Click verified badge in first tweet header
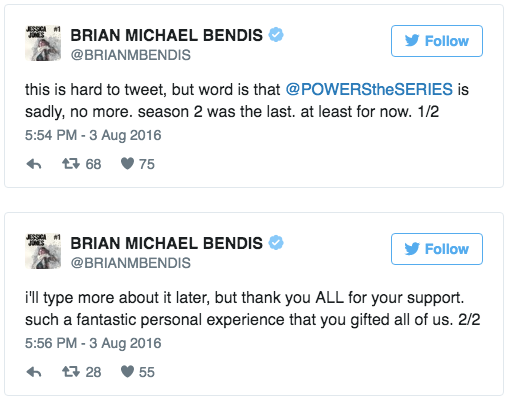 coord(276,35)
